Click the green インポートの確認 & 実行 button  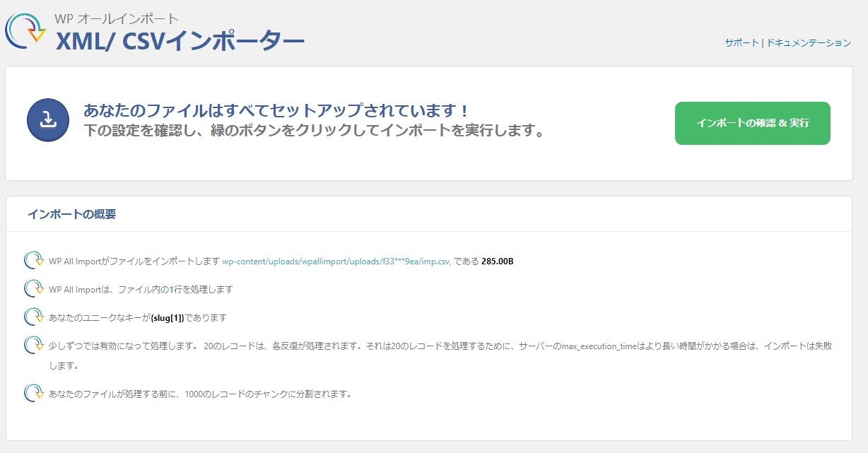coord(752,123)
